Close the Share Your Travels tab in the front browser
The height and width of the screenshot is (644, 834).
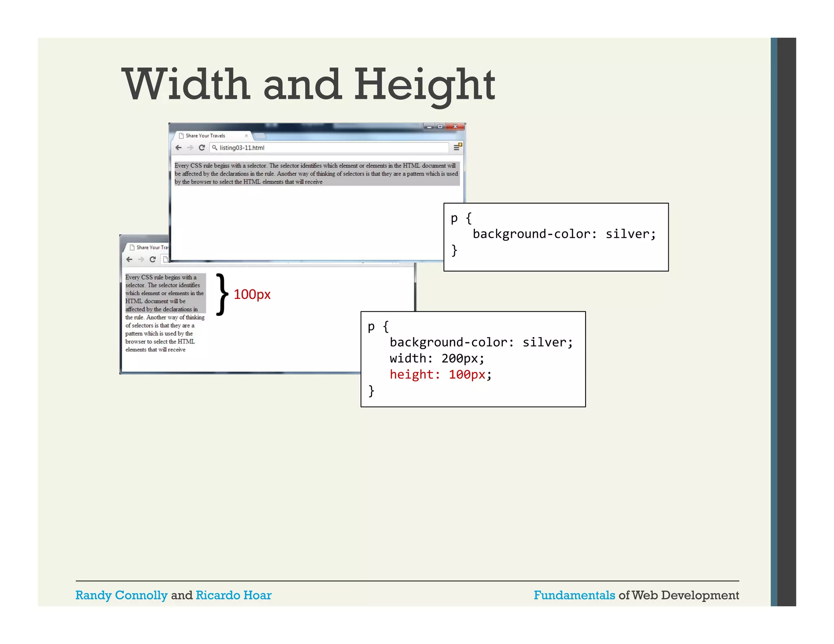246,136
